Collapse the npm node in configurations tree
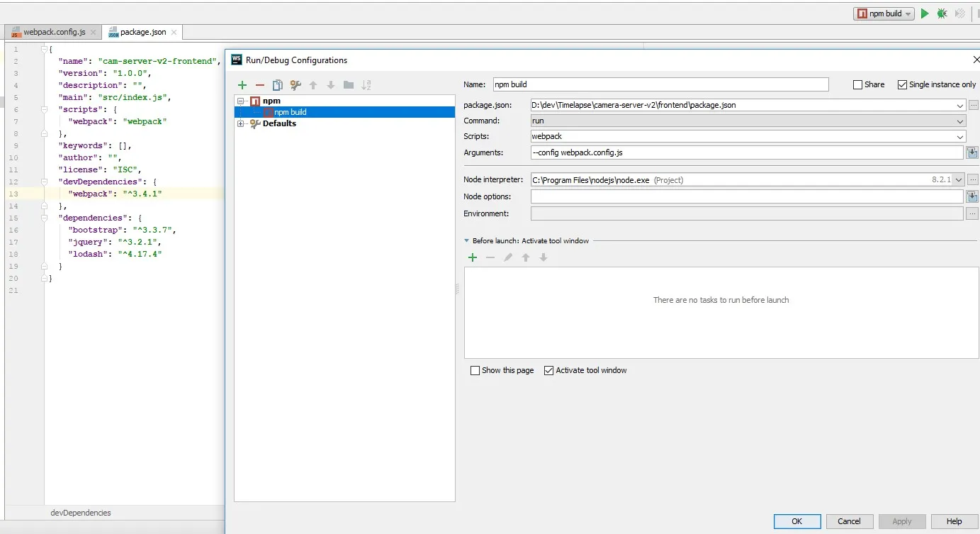Image resolution: width=980 pixels, height=534 pixels. (x=241, y=101)
